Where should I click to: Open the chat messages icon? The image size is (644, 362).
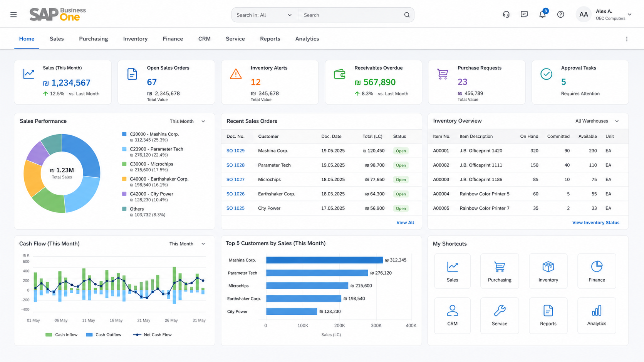coord(524,14)
